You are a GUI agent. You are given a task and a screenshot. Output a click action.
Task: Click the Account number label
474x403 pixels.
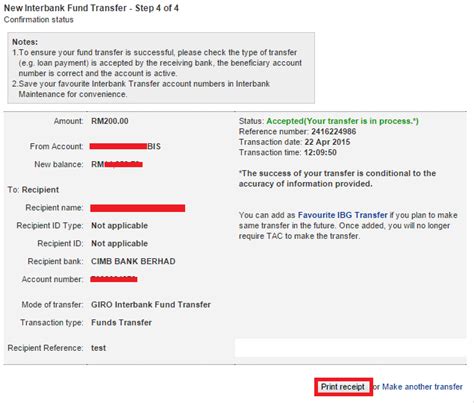52,279
